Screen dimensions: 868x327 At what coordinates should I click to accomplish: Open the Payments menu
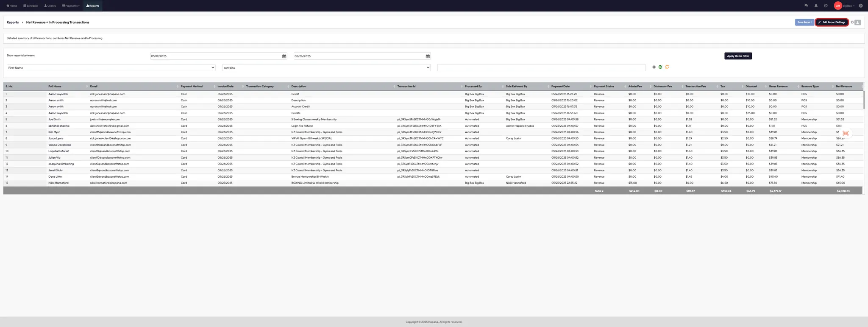click(x=71, y=6)
